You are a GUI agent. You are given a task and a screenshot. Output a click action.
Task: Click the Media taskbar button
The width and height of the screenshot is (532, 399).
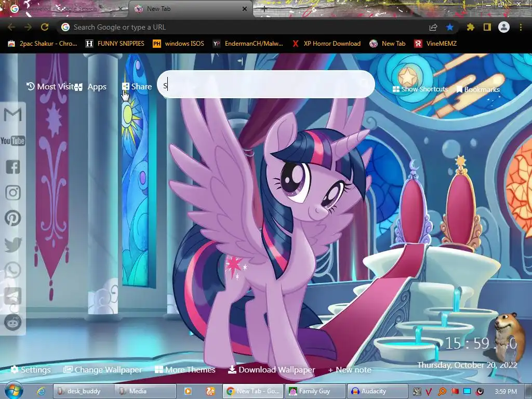tap(145, 391)
